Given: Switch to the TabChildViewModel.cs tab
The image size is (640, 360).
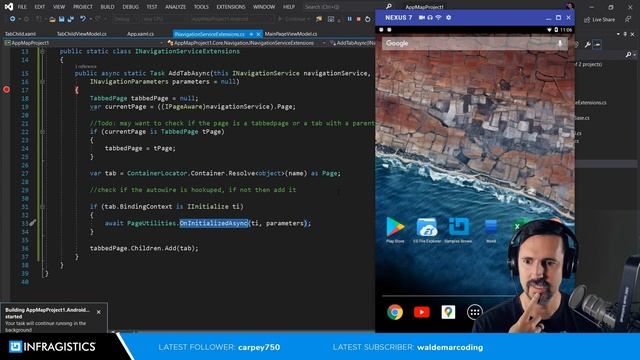Looking at the screenshot, I should 82,34.
